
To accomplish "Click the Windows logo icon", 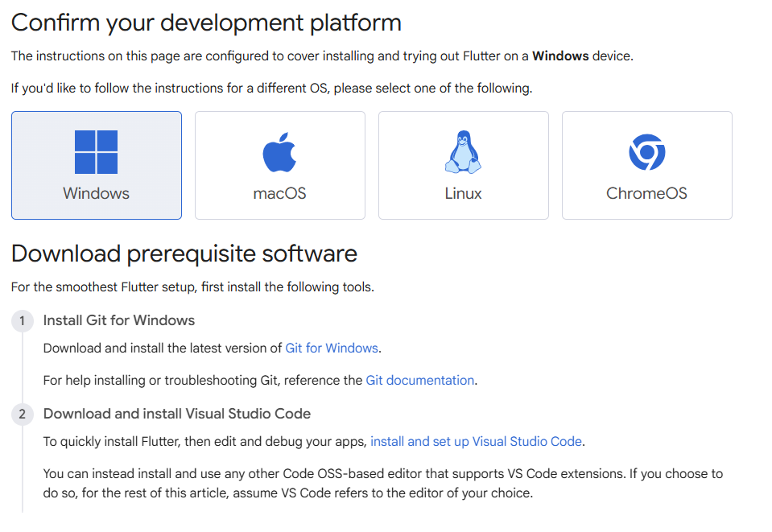I will [97, 153].
